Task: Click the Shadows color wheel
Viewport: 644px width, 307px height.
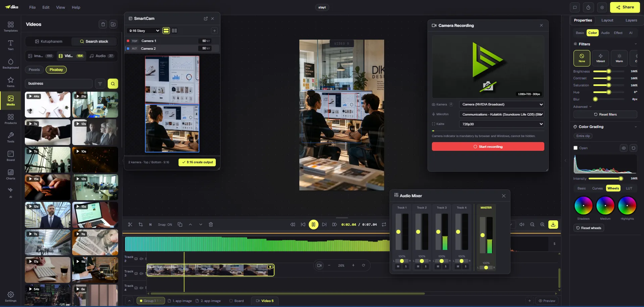Action: coord(583,206)
